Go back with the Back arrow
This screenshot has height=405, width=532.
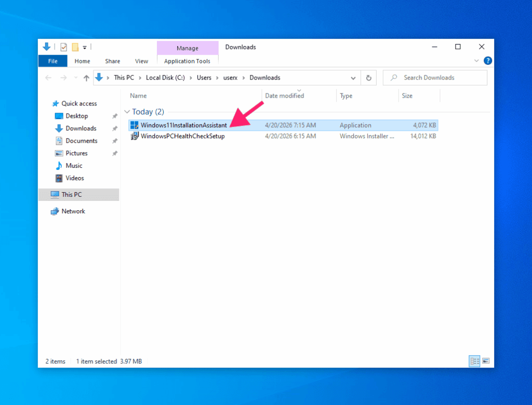click(48, 78)
